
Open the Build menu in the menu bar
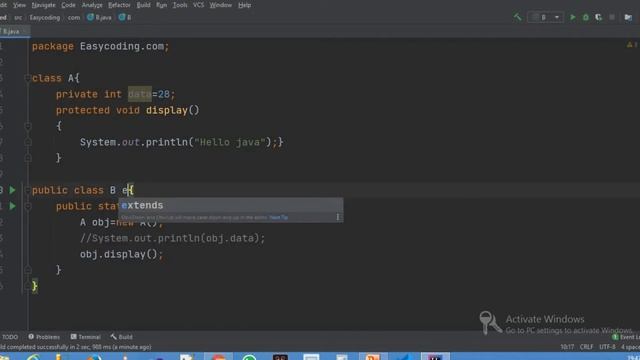pyautogui.click(x=143, y=5)
